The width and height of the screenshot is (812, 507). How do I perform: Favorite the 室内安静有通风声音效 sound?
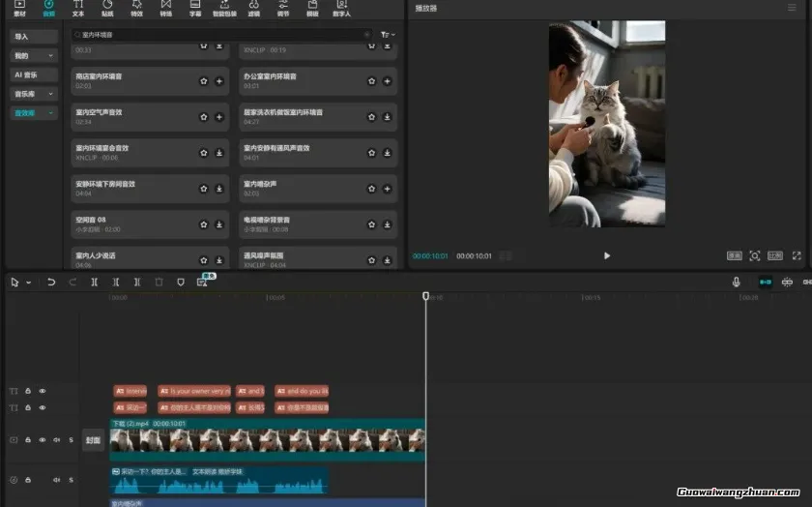click(371, 153)
